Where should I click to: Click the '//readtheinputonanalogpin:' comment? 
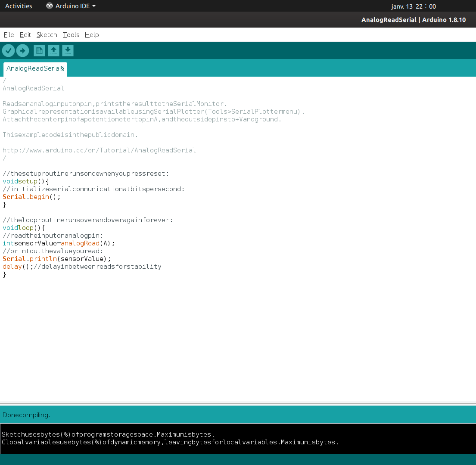[x=53, y=236]
